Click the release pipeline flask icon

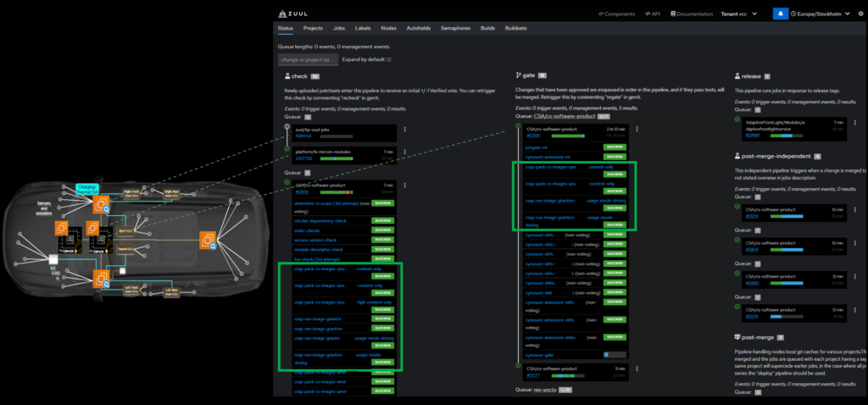737,76
